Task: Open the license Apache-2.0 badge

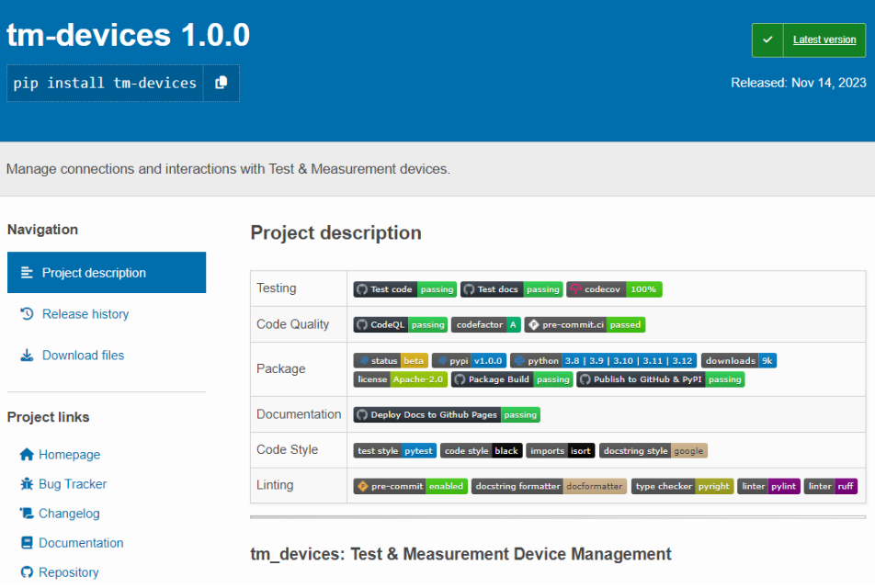Action: 400,380
